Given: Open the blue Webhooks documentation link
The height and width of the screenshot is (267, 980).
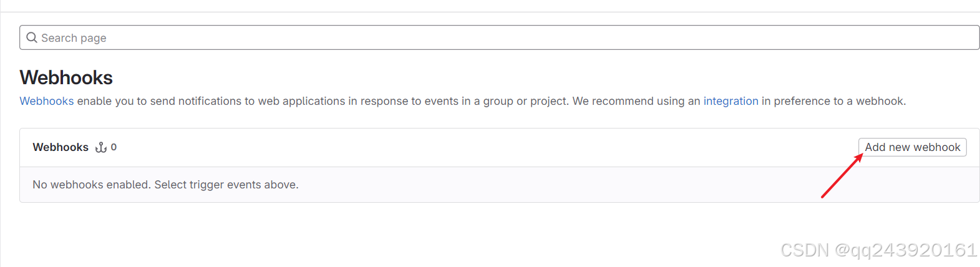Looking at the screenshot, I should tap(47, 101).
